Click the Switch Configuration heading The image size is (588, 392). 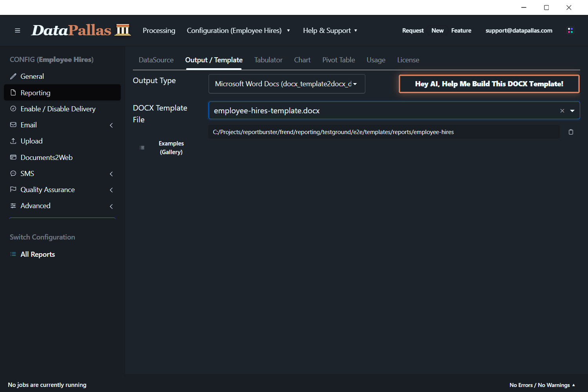point(42,237)
